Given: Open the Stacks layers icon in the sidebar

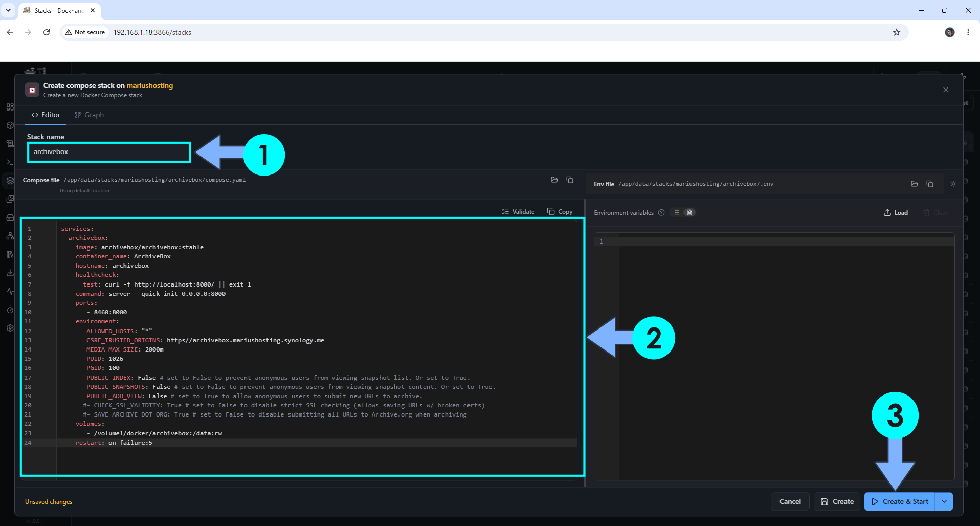Looking at the screenshot, I should click(x=10, y=181).
